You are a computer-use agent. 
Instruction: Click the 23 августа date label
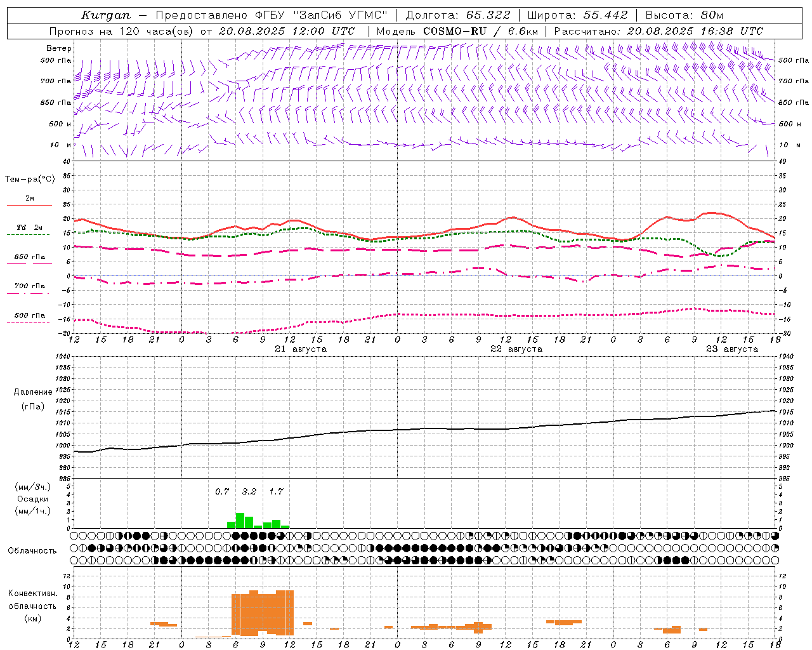coord(732,349)
